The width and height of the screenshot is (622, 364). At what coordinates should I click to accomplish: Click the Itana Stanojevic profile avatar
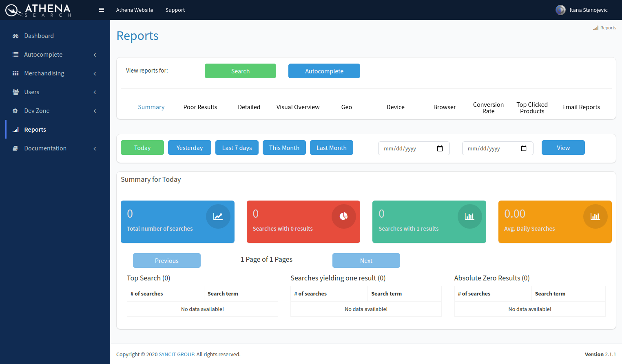pos(560,10)
